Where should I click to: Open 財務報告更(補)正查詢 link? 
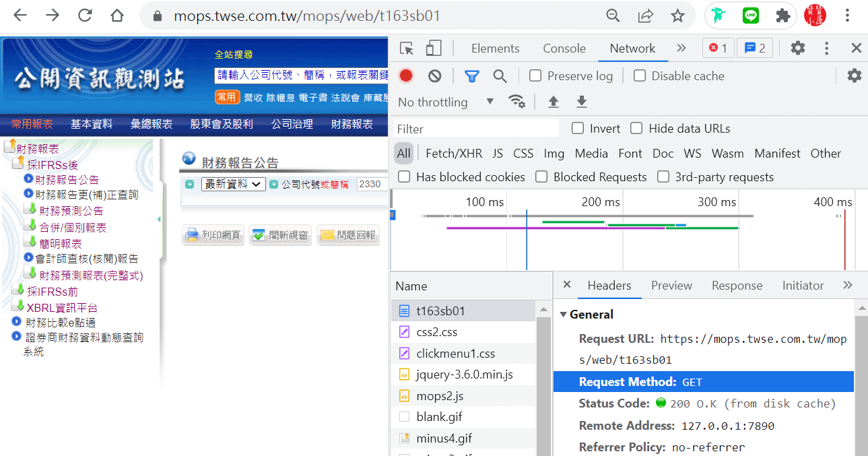pyautogui.click(x=87, y=195)
